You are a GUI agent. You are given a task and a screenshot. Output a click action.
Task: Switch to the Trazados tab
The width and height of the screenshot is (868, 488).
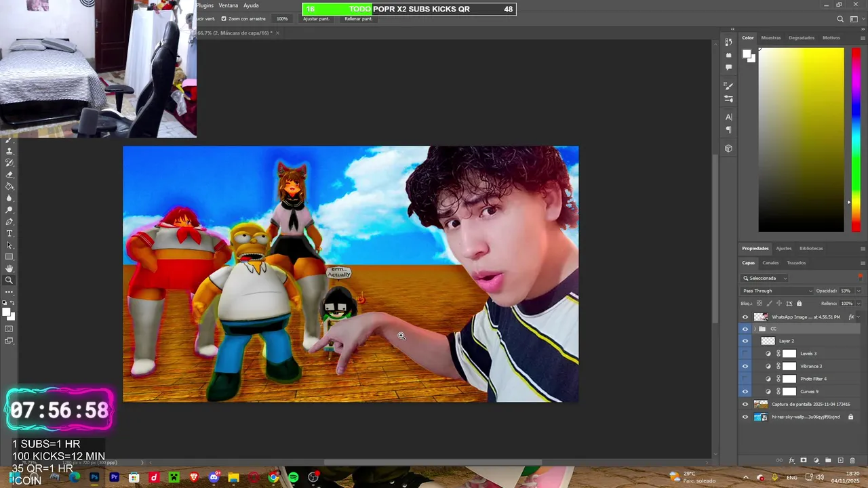(797, 263)
